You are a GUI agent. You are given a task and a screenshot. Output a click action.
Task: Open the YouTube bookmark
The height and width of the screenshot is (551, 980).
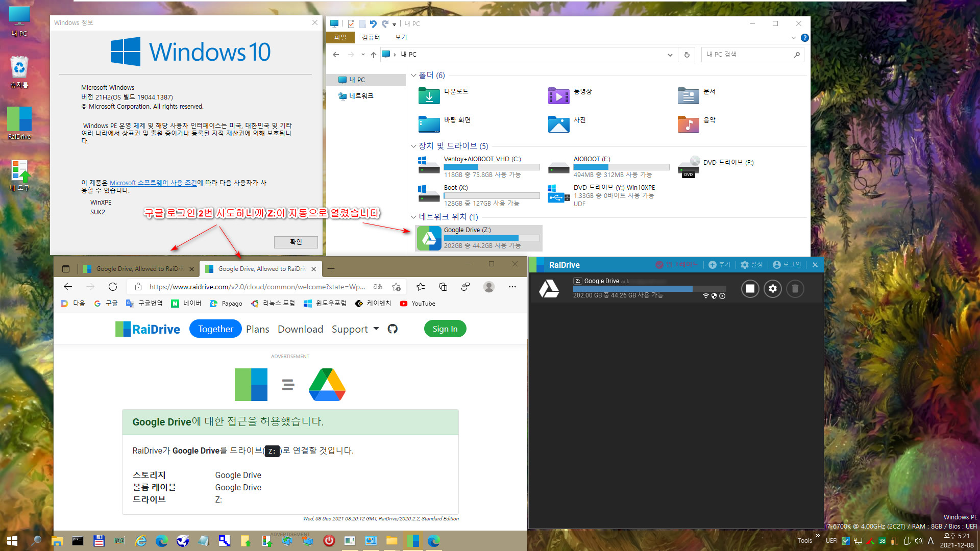418,304
